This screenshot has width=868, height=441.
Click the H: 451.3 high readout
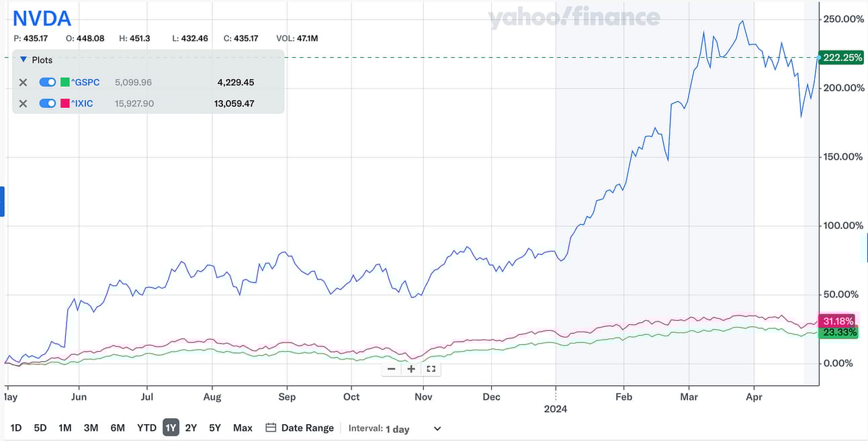tap(135, 38)
